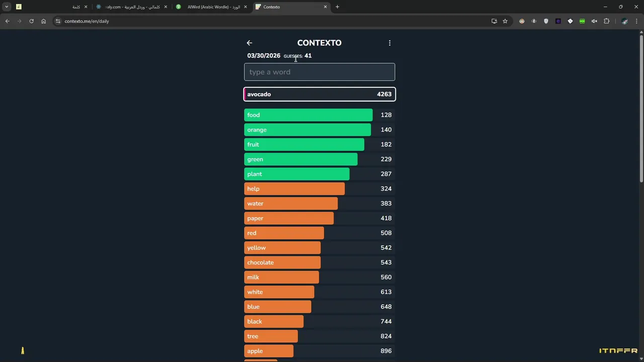Viewport: 644px width, 362px height.
Task: Click the 'water' guess row
Action: (319, 203)
